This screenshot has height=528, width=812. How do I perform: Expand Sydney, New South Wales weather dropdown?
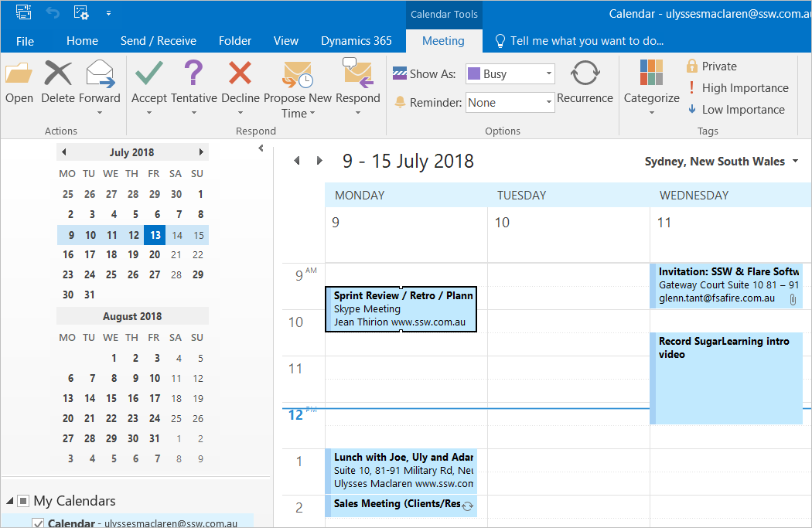794,162
